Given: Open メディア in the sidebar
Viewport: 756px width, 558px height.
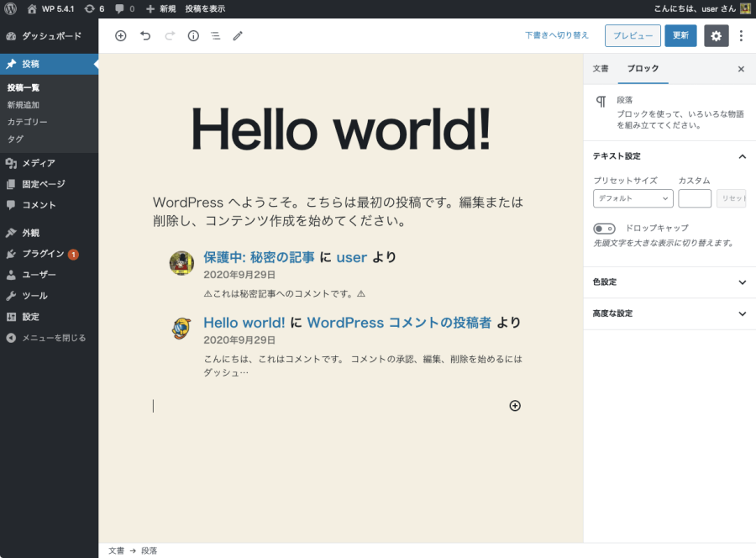Looking at the screenshot, I should 50,163.
